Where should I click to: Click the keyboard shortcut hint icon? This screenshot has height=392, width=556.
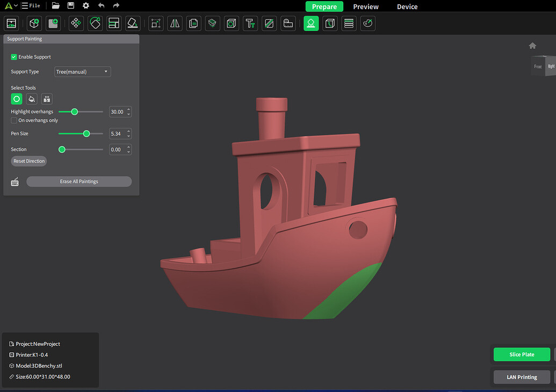(x=15, y=182)
